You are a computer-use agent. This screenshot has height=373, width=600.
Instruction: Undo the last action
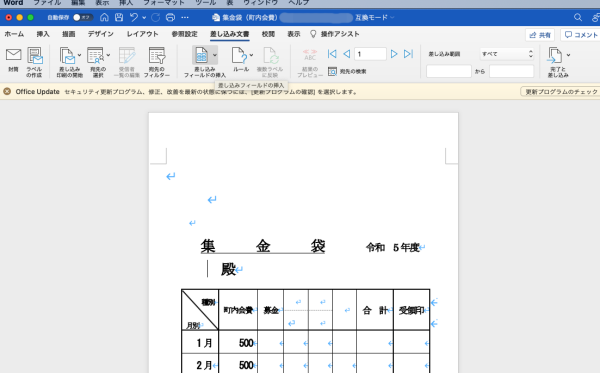134,17
